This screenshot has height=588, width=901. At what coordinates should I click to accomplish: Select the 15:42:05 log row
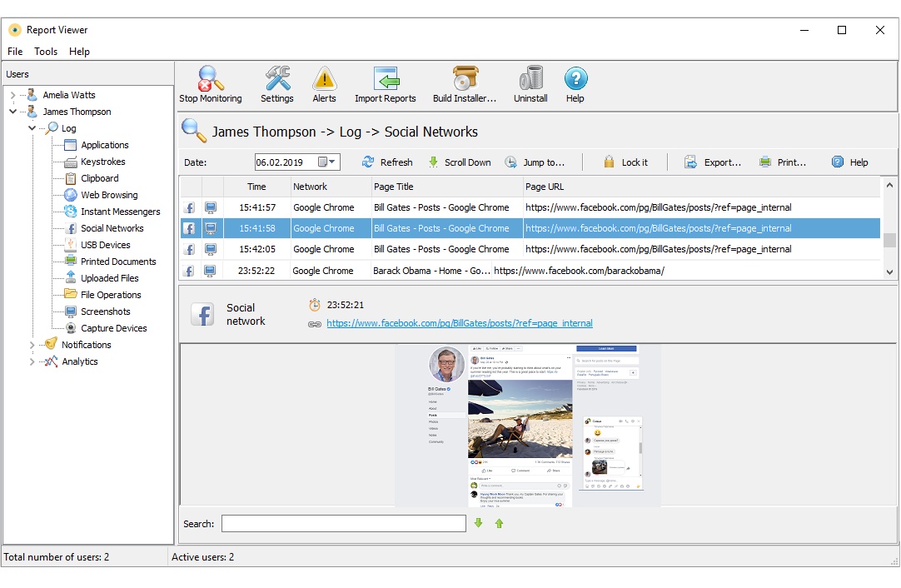coord(530,249)
